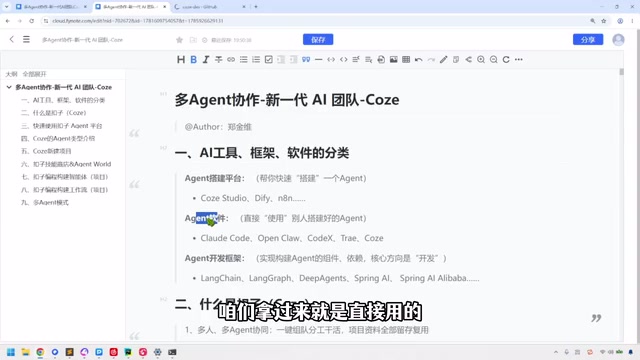Viewport: 640px width, 360px height.
Task: Collapse the 多Agent协作 outline root node
Action: click(9, 87)
